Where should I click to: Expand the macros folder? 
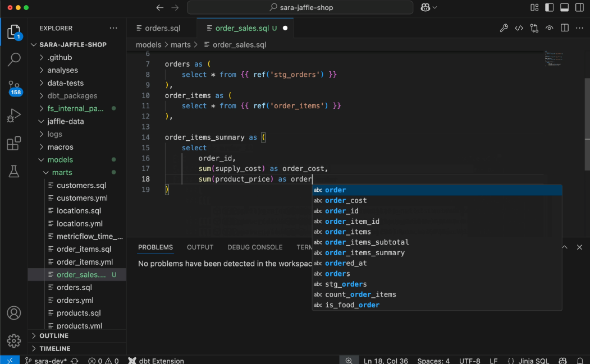[x=77, y=147]
